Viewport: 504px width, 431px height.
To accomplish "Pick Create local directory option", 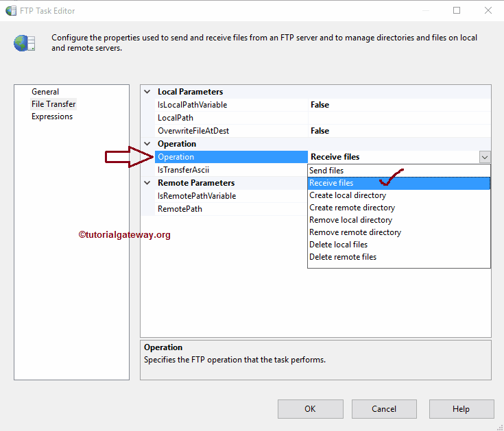I will (398, 195).
